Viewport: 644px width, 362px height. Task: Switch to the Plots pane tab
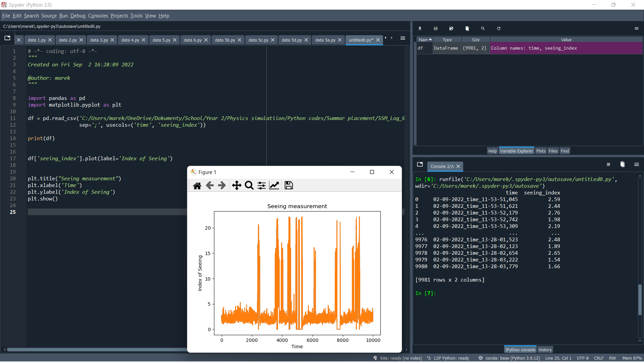(x=541, y=151)
